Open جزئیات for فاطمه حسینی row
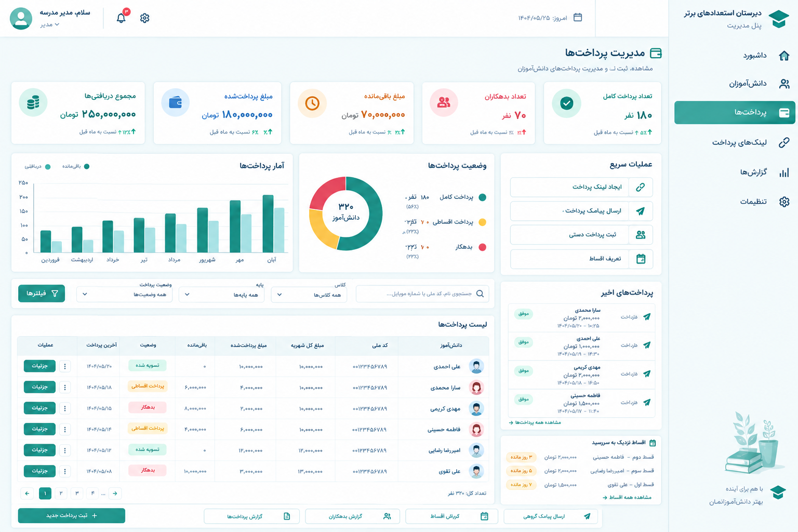The image size is (798, 532). tap(39, 429)
